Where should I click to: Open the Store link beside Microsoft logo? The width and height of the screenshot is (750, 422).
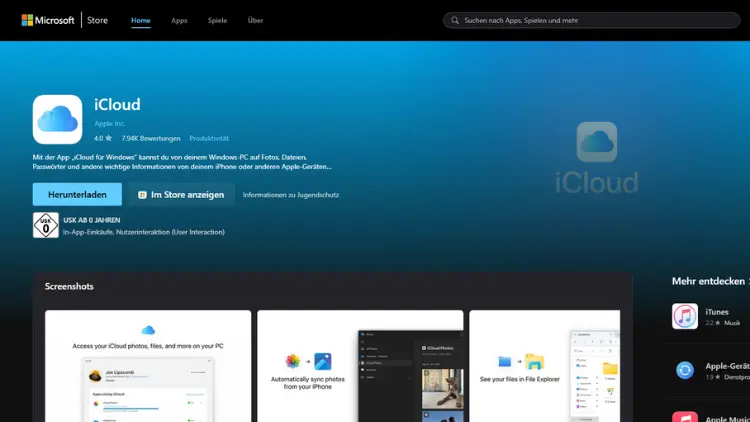[97, 20]
